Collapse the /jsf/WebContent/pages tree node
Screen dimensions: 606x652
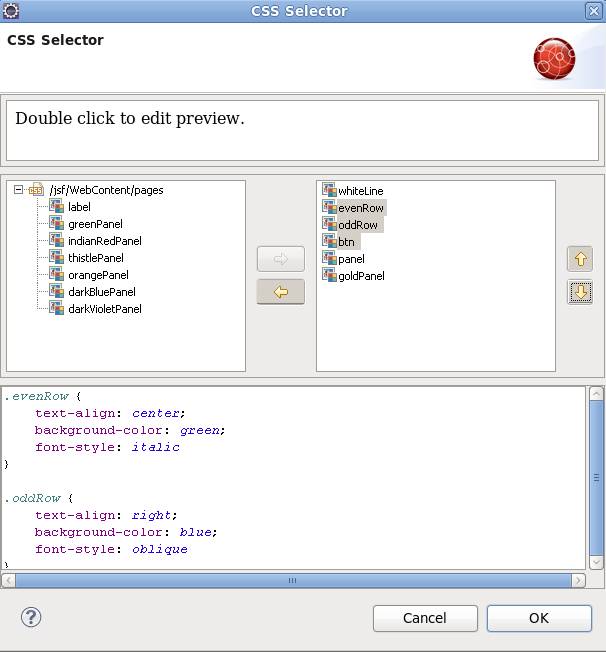pos(18,190)
